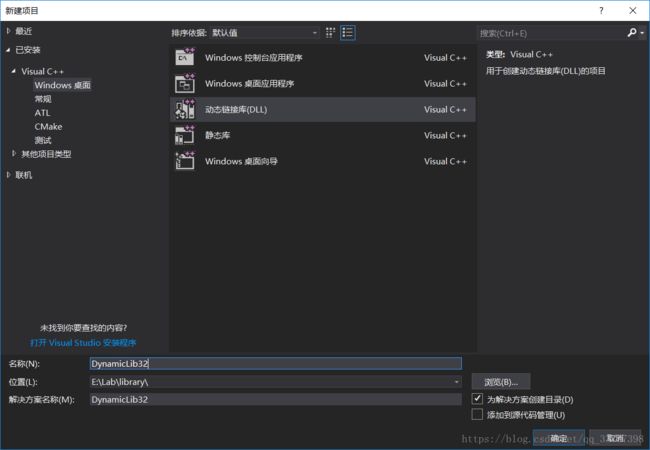The height and width of the screenshot is (450, 650).
Task: Click the 动态链接库(DLL) template icon
Action: (x=185, y=109)
